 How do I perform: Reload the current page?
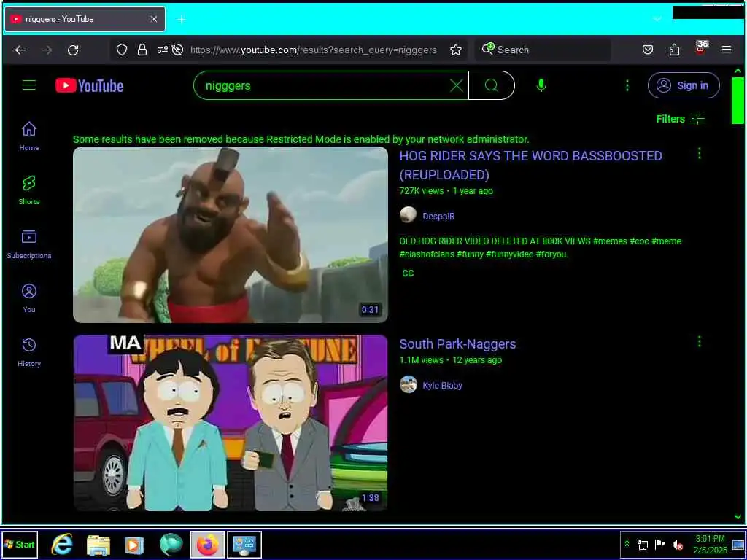pos(73,50)
